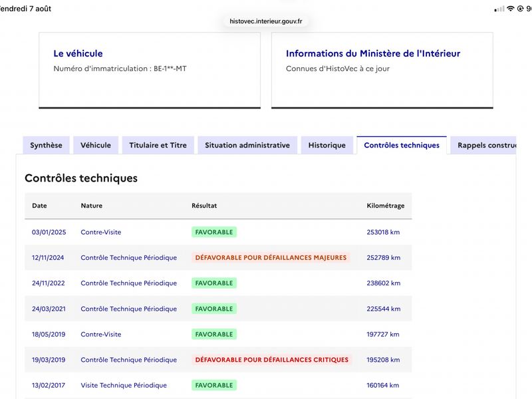Select the date 13/02/2017
The image size is (532, 399).
click(48, 385)
